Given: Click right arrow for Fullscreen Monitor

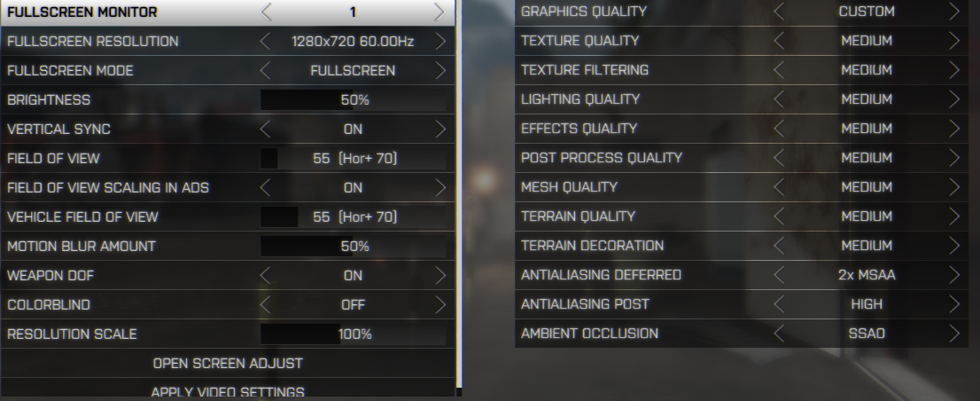Looking at the screenshot, I should coord(440,12).
